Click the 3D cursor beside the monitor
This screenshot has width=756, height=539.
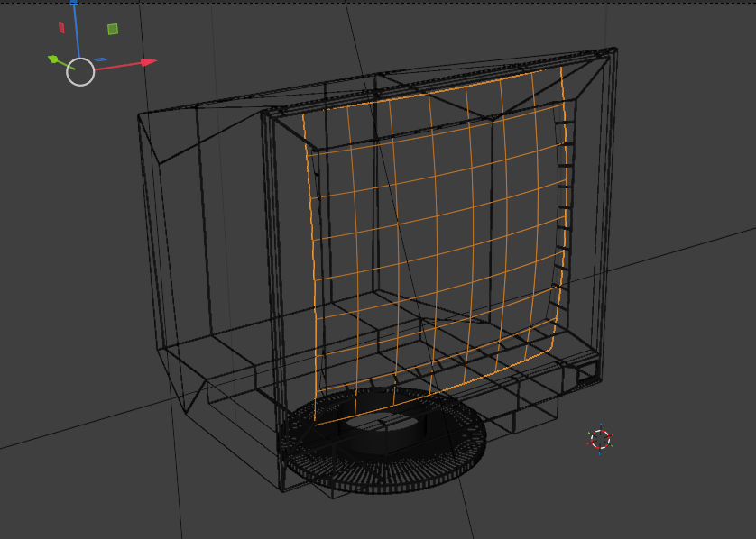point(600,439)
